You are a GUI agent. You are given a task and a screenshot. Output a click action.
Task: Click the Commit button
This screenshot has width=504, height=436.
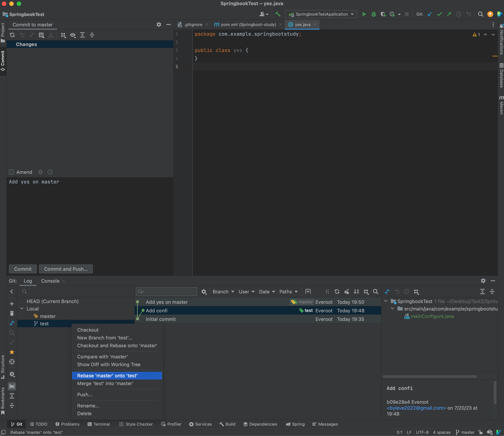coord(23,269)
